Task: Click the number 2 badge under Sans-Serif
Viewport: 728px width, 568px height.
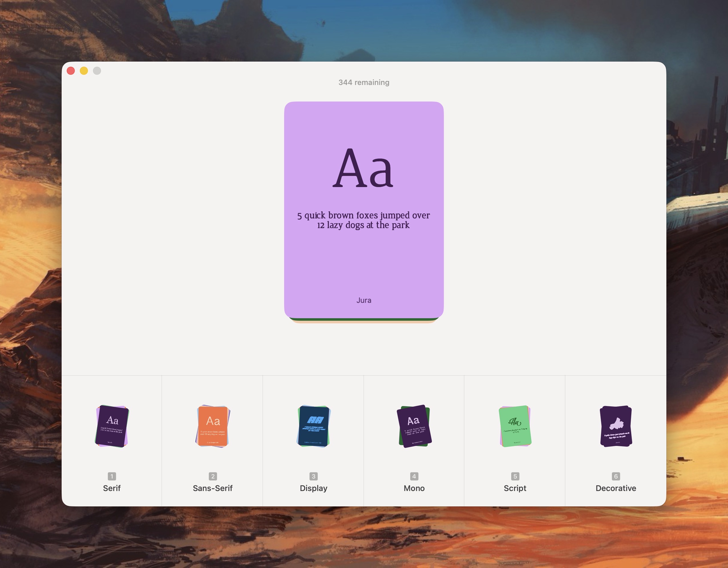Action: click(212, 476)
